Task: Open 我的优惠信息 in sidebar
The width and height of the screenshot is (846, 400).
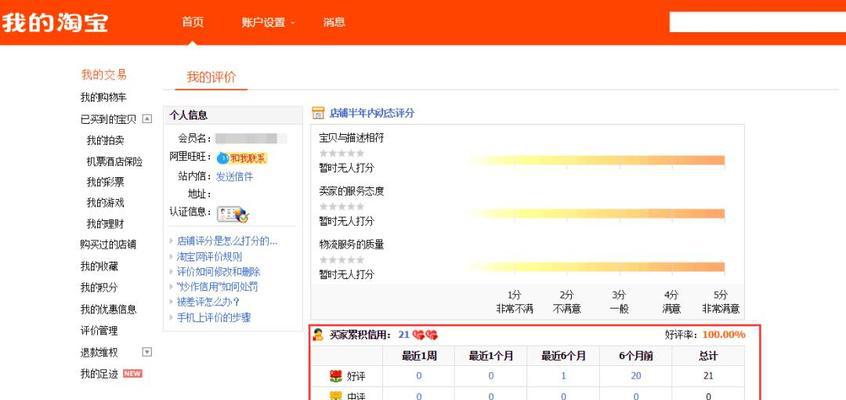Action: pyautogui.click(x=108, y=309)
